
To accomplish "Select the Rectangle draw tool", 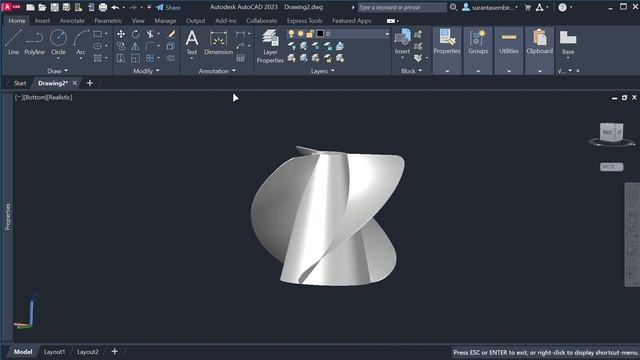I will coord(98,34).
